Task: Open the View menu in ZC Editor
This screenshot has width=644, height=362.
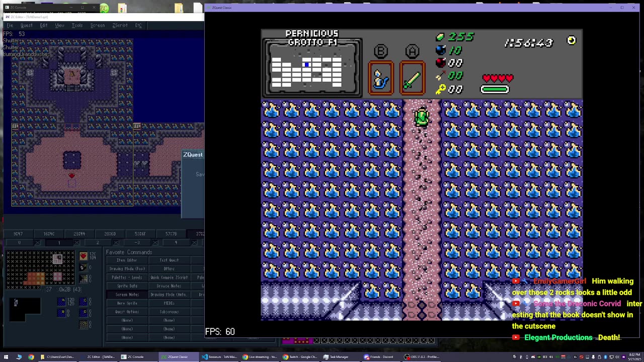Action: point(59,25)
